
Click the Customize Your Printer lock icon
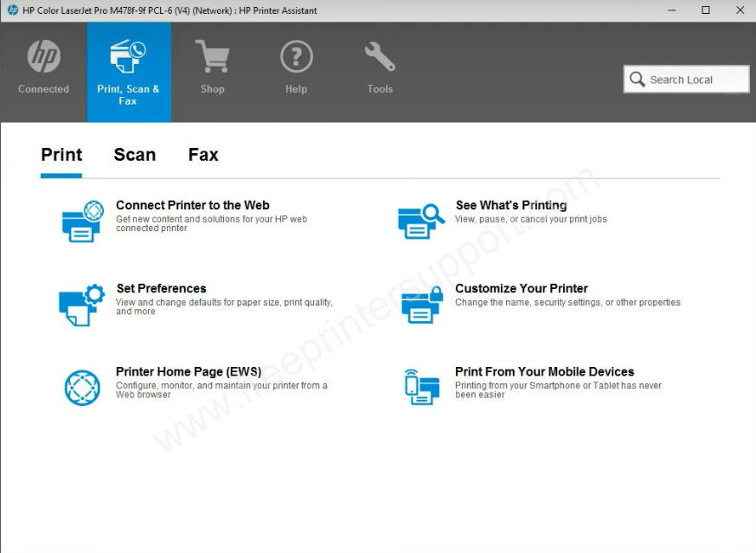(x=422, y=305)
